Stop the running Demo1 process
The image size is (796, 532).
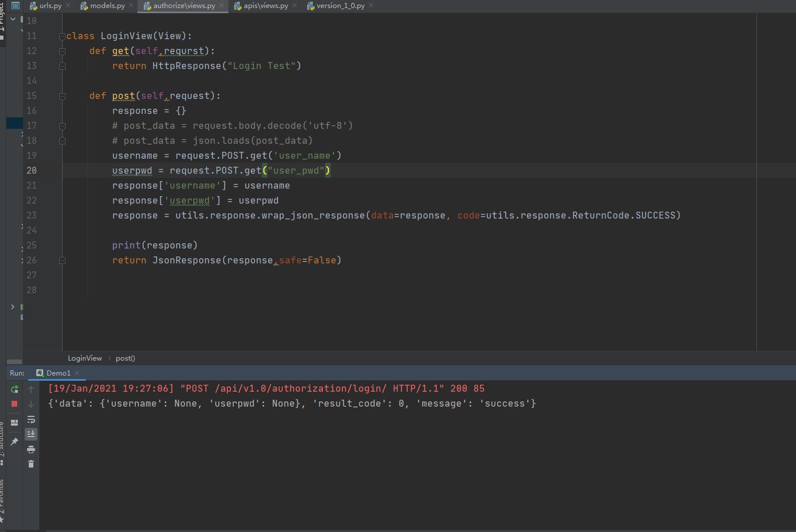pyautogui.click(x=14, y=404)
